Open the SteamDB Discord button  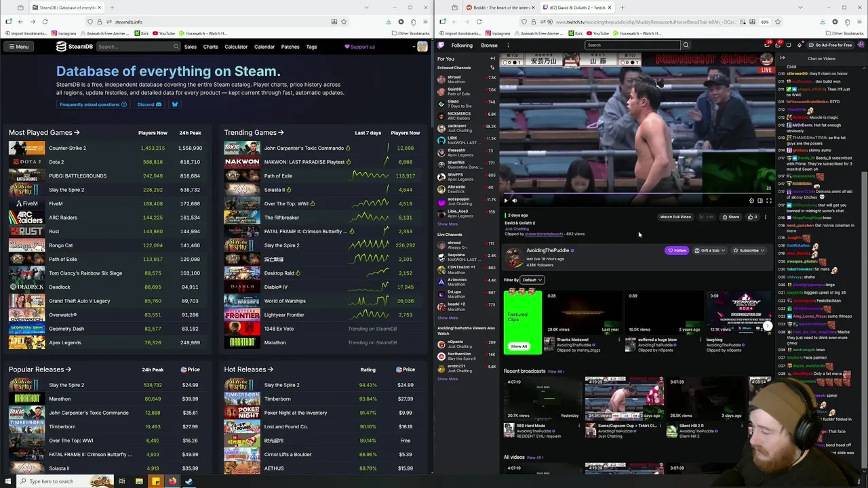[x=149, y=104]
